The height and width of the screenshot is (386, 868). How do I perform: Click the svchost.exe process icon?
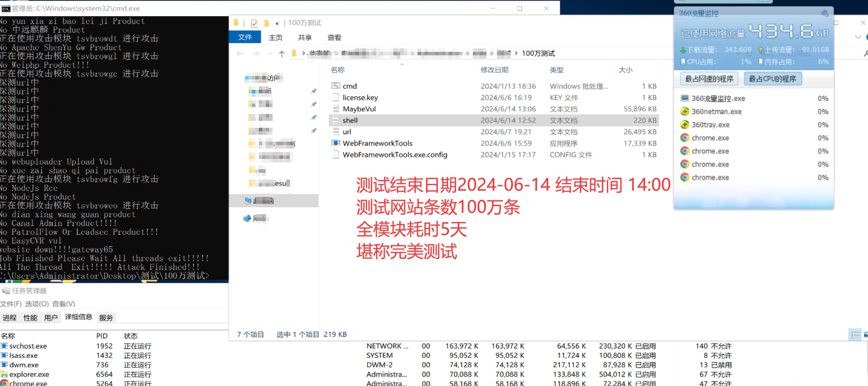tap(4, 346)
